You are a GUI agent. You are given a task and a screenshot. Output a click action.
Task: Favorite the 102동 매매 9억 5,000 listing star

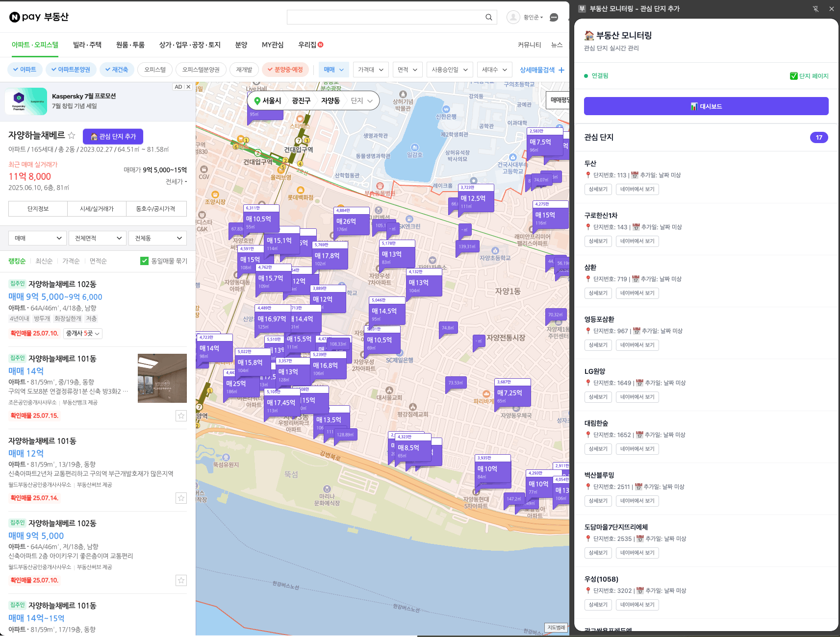coord(181,580)
